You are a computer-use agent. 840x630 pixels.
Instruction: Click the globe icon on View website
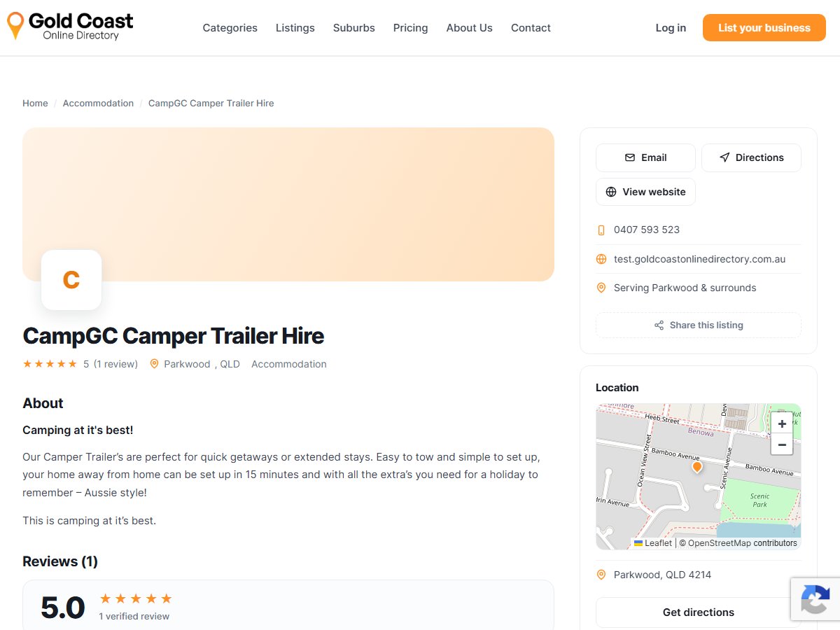tap(611, 192)
